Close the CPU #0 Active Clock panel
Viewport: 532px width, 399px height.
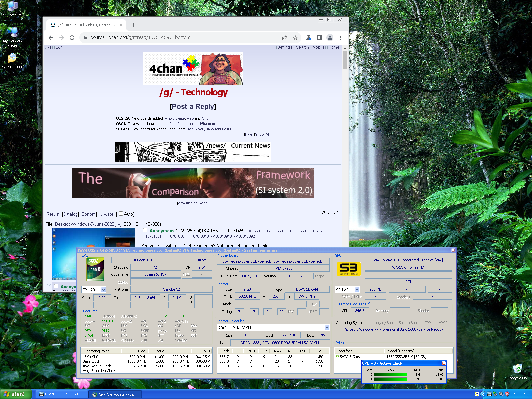(x=444, y=363)
